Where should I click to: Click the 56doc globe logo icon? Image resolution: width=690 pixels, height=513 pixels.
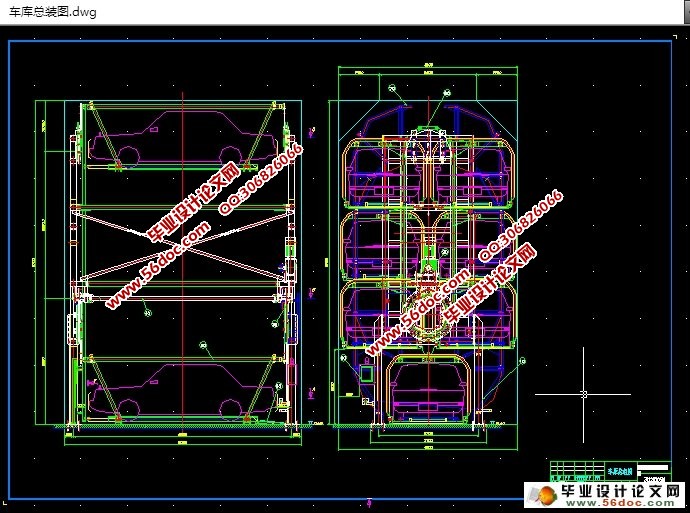point(546,497)
